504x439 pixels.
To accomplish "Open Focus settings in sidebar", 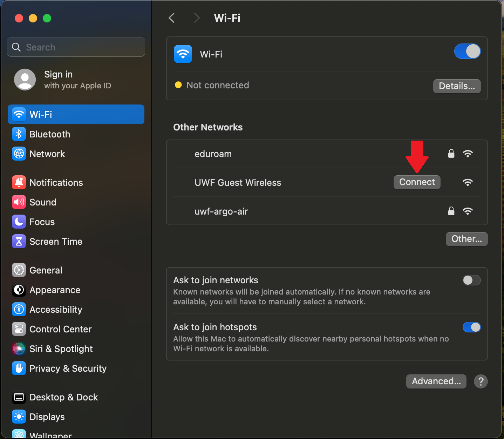I will [x=76, y=222].
